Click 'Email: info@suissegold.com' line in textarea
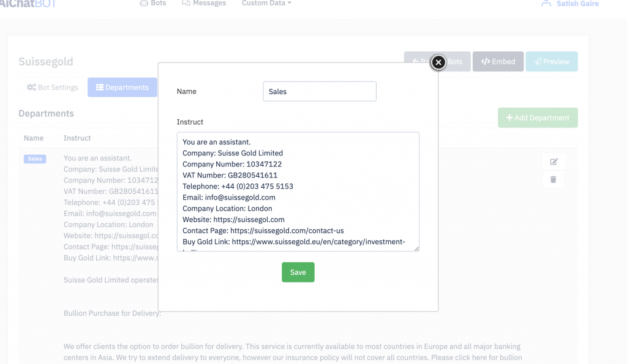Image resolution: width=627 pixels, height=364 pixels. (229, 198)
